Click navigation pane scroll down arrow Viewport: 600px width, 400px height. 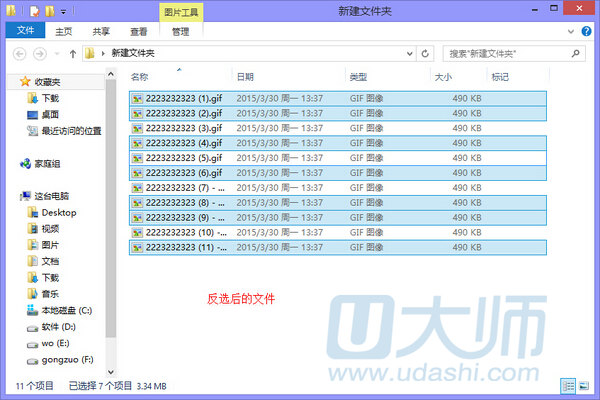[111, 372]
